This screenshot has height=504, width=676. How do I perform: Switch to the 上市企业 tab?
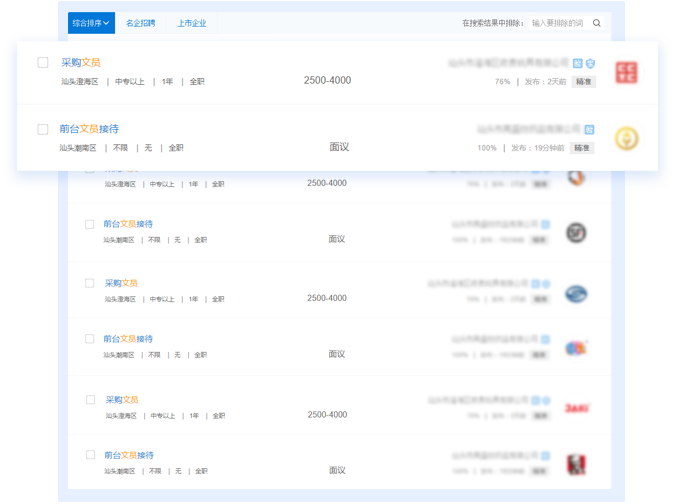point(191,23)
